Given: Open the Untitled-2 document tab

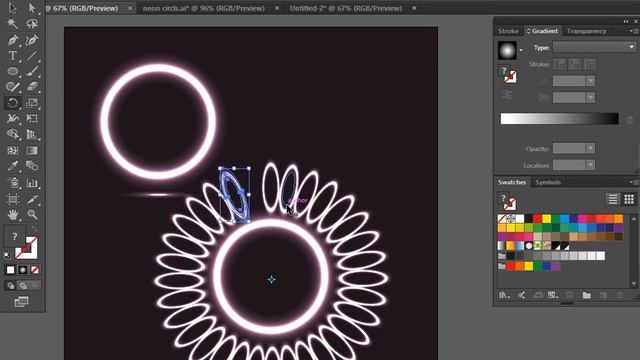Looking at the screenshot, I should 346,8.
